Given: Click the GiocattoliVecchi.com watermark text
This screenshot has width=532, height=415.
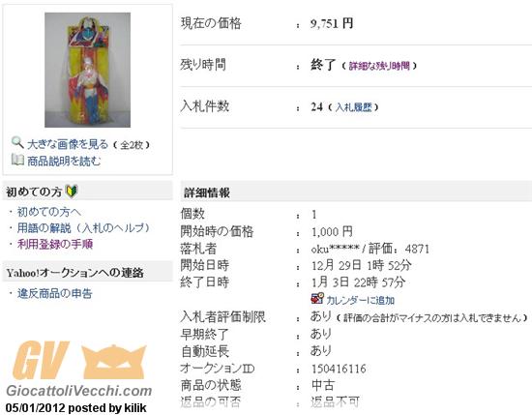Looking at the screenshot, I should [79, 391].
